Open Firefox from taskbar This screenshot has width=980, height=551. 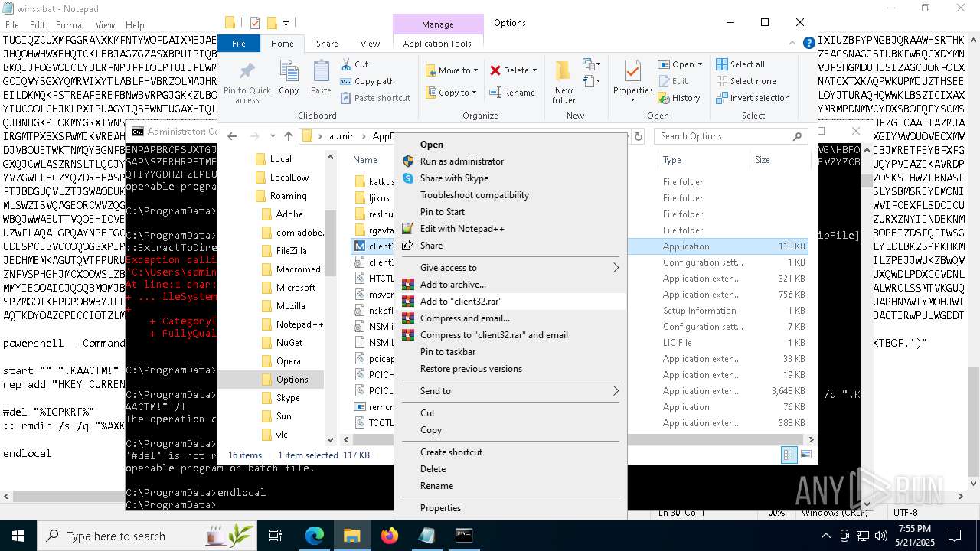389,536
